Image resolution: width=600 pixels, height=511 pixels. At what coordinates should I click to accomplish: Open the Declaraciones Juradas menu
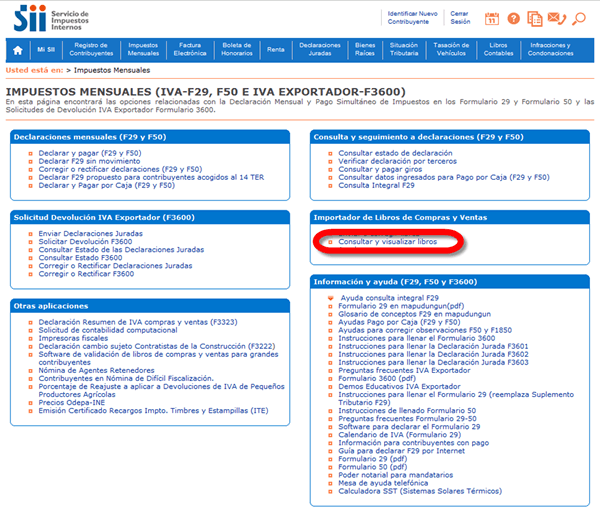(x=320, y=48)
